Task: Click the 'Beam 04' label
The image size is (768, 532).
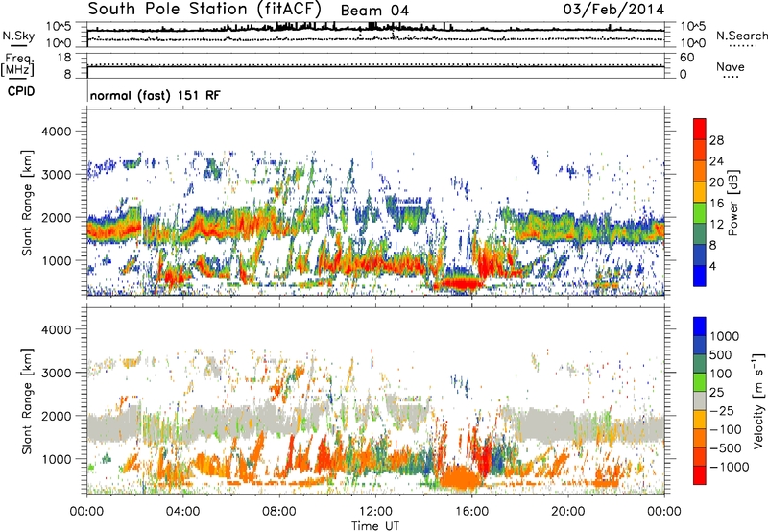Action: click(374, 11)
